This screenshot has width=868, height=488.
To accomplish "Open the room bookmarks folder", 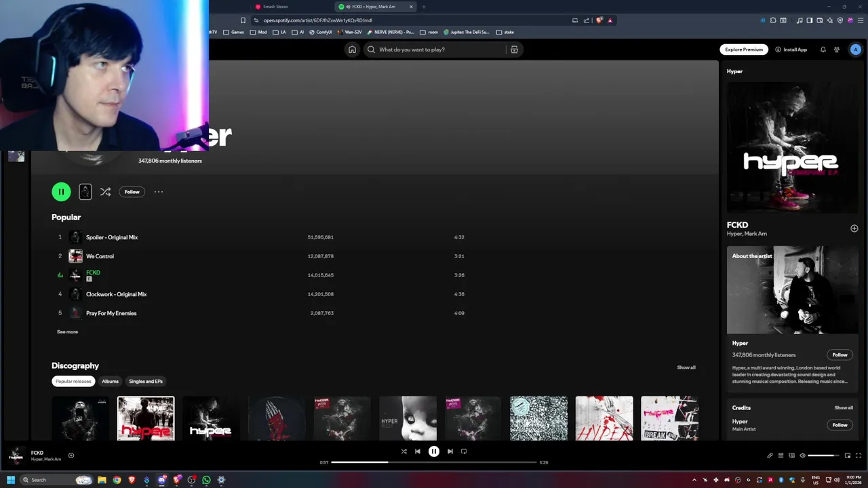I will tap(429, 32).
